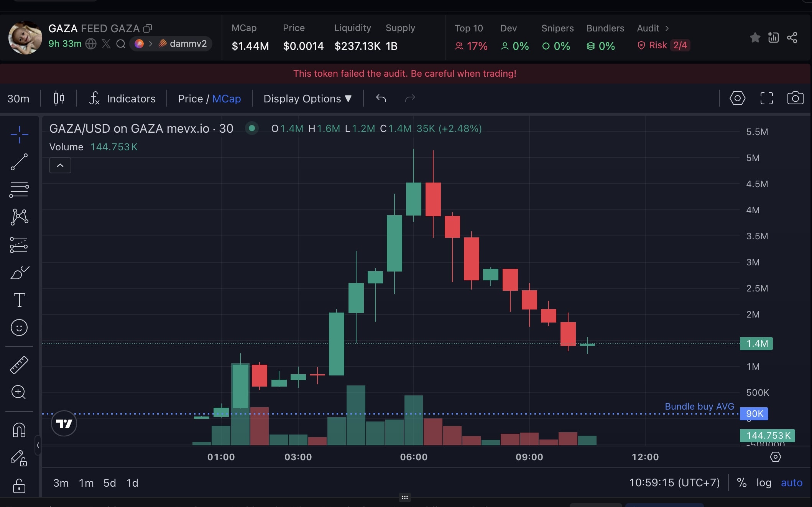The height and width of the screenshot is (507, 812).
Task: Select the crosshair cursor tool
Action: point(19,135)
